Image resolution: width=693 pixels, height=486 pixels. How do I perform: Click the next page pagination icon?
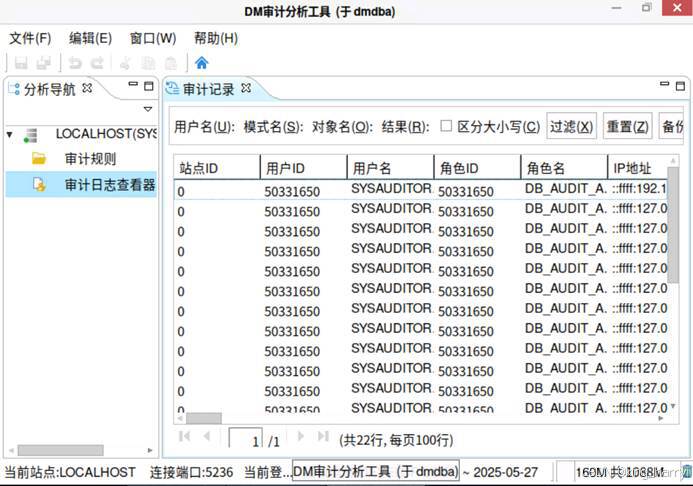pyautogui.click(x=301, y=437)
